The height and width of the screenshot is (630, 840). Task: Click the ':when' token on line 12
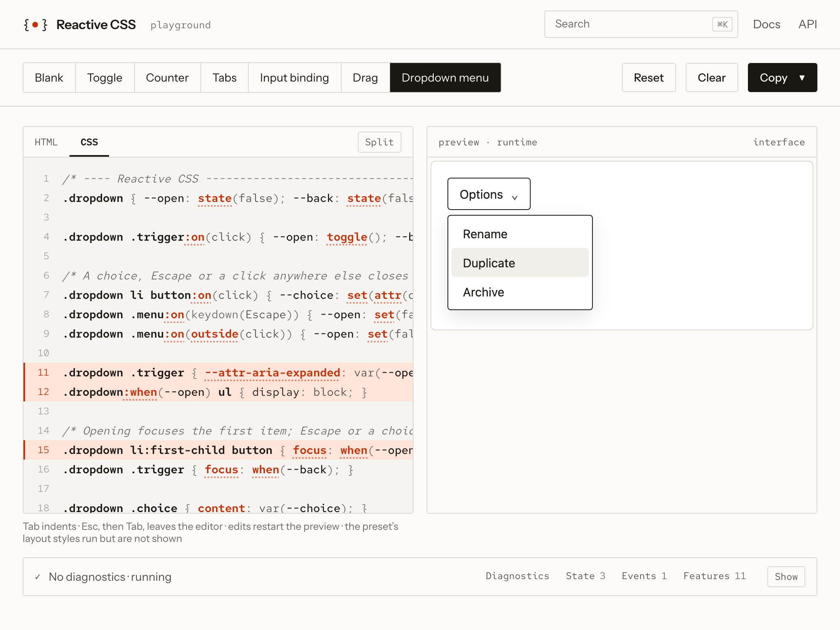tap(140, 392)
